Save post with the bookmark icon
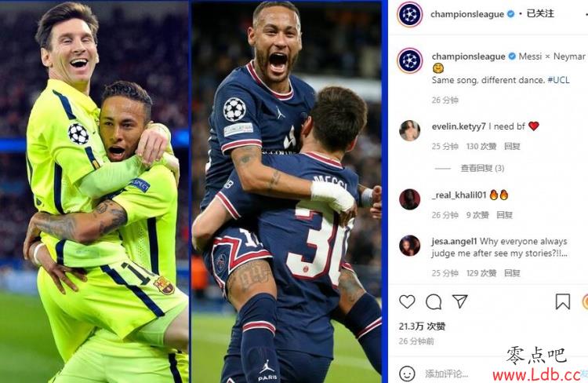Image resolution: width=588 pixels, height=383 pixels. (562, 301)
